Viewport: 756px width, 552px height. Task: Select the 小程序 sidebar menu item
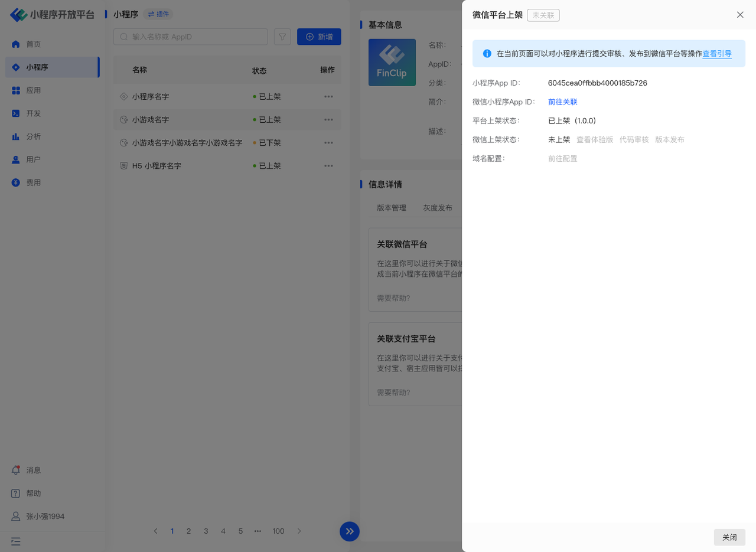(52, 67)
